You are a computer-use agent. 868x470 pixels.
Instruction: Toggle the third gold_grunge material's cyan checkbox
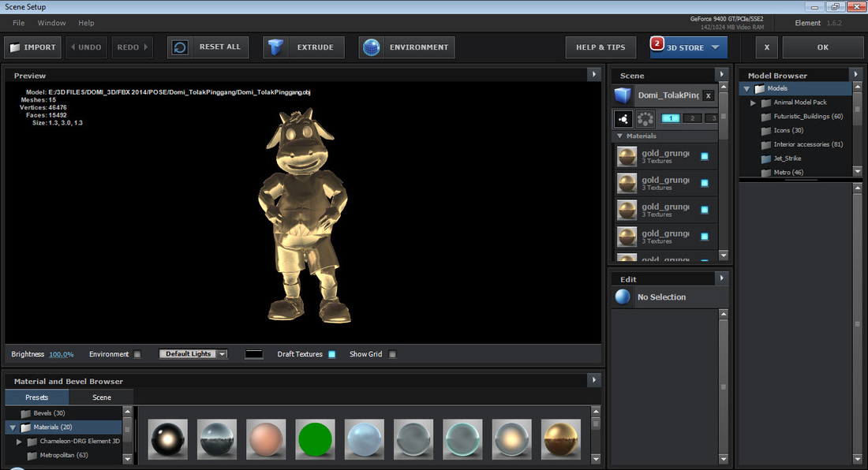705,210
